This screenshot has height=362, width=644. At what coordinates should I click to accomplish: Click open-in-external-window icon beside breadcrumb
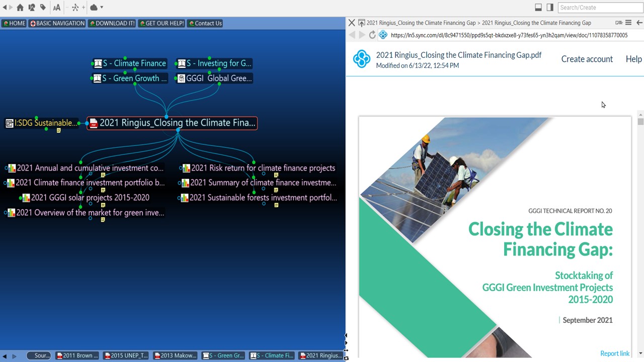[x=361, y=23]
